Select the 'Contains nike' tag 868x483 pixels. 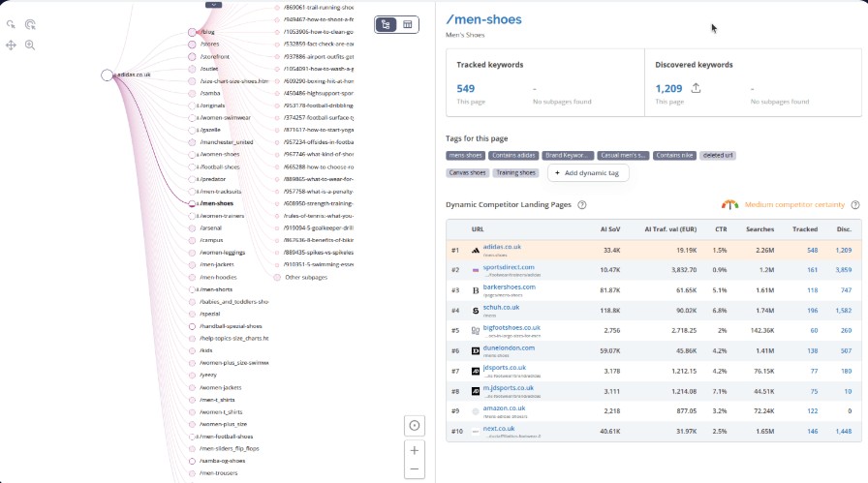point(674,156)
